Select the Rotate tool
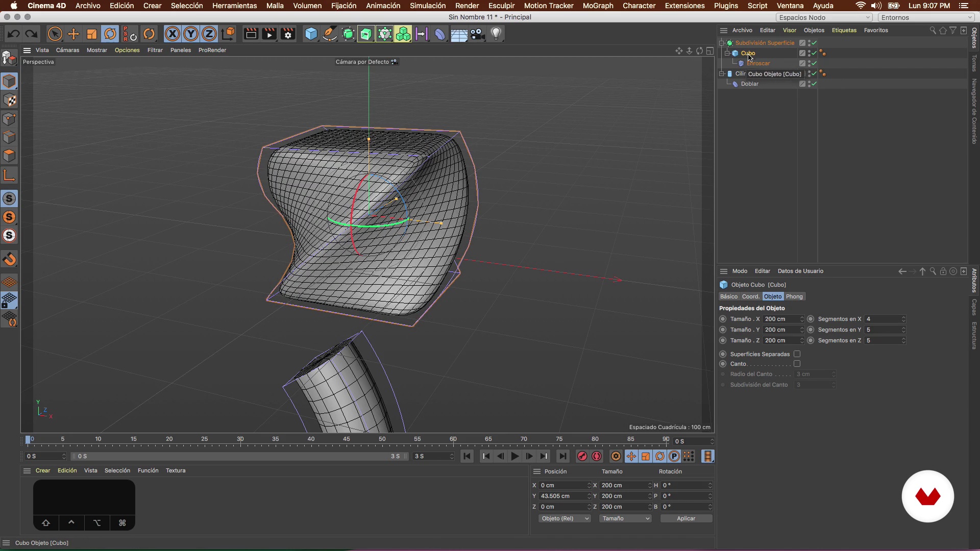The height and width of the screenshot is (551, 980). click(x=110, y=34)
